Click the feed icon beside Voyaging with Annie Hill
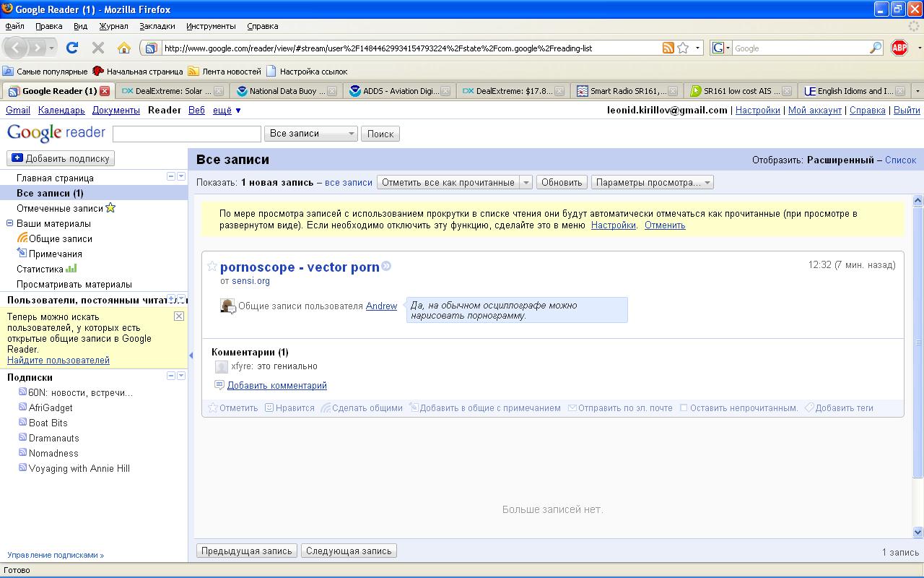Image resolution: width=924 pixels, height=578 pixels. [x=22, y=467]
